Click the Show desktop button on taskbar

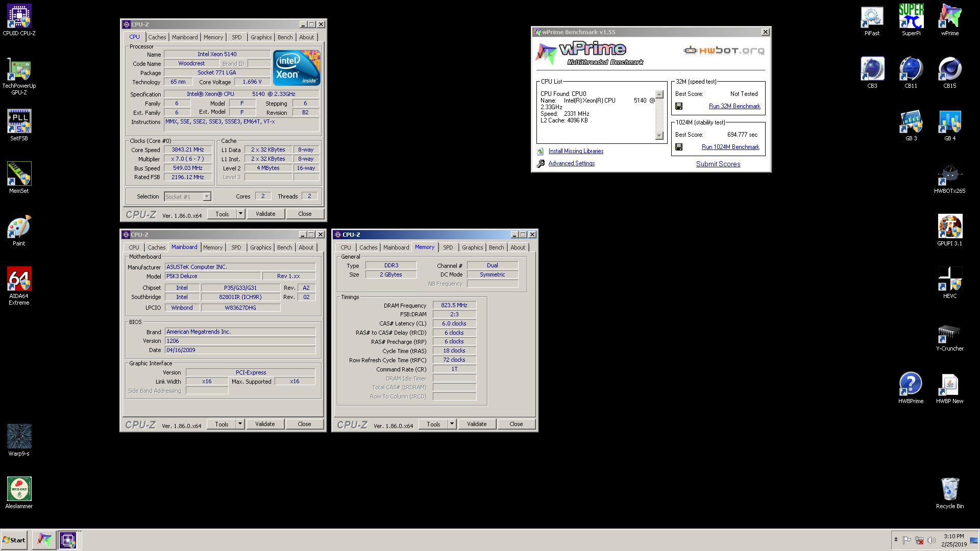974,540
